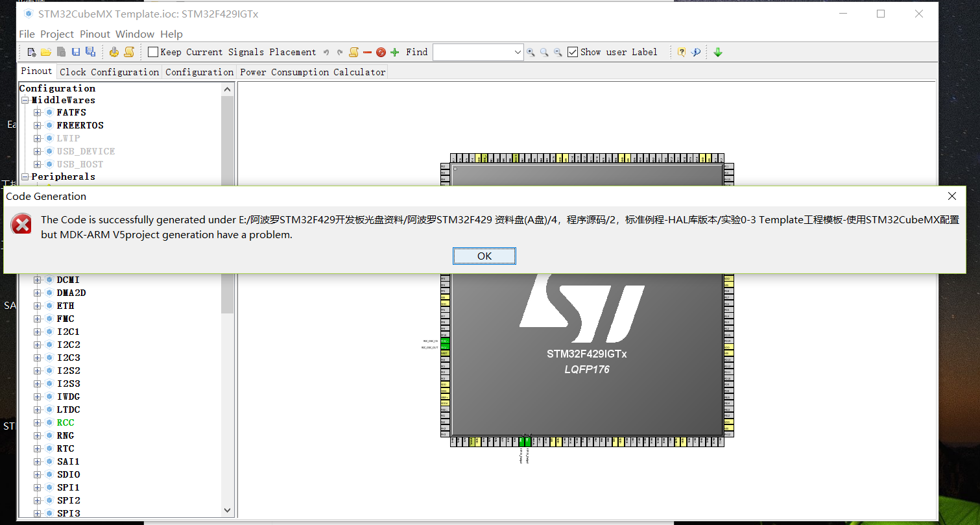Screen dimensions: 980x525
Task: Expand the DCMI peripheral node
Action: click(37, 280)
